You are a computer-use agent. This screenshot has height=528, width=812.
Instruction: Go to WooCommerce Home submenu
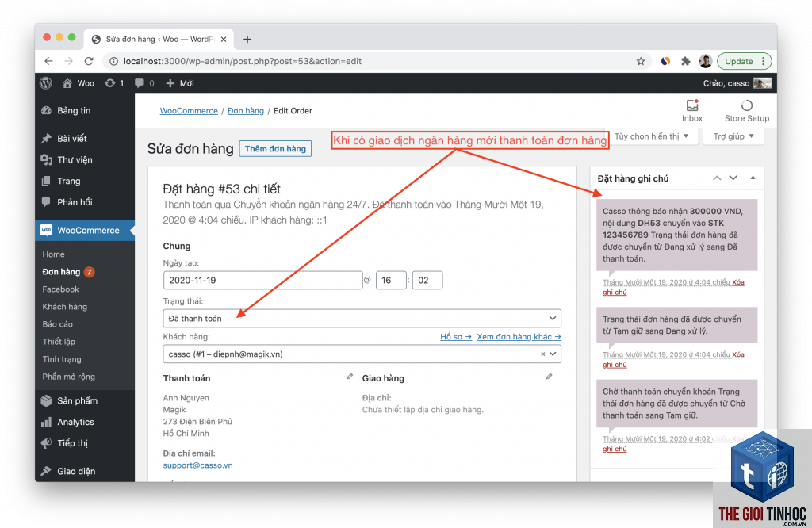point(53,254)
